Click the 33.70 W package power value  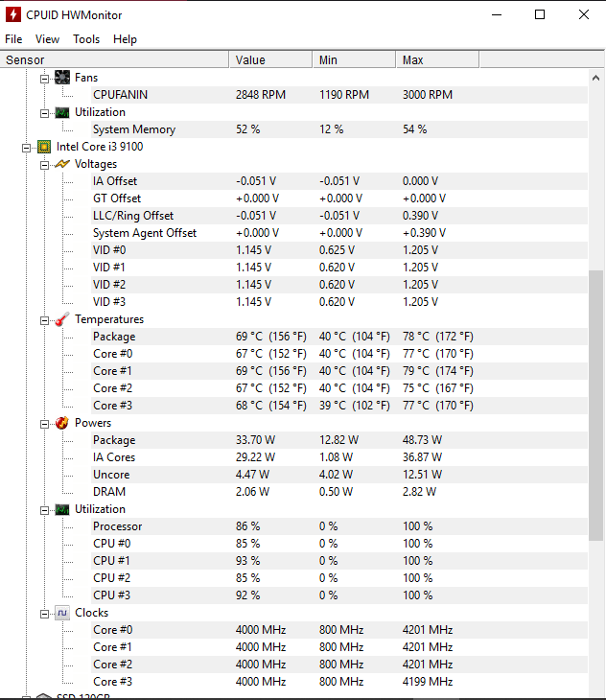pos(255,440)
